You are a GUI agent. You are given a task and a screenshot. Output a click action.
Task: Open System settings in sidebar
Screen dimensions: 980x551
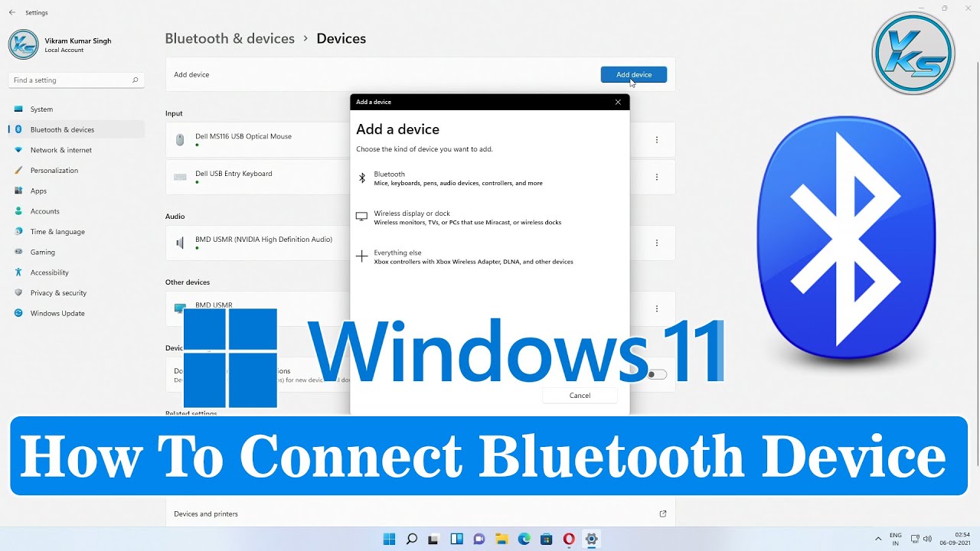click(75, 109)
